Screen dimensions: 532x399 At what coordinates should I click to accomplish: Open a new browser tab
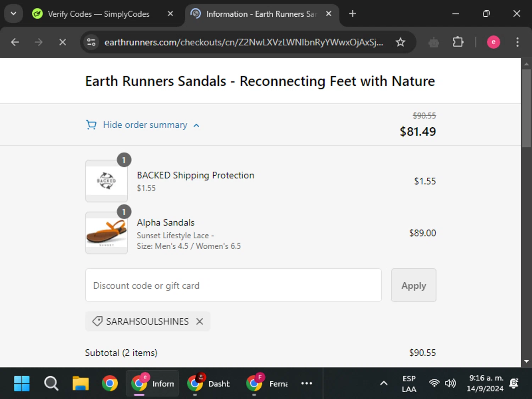tap(352, 14)
